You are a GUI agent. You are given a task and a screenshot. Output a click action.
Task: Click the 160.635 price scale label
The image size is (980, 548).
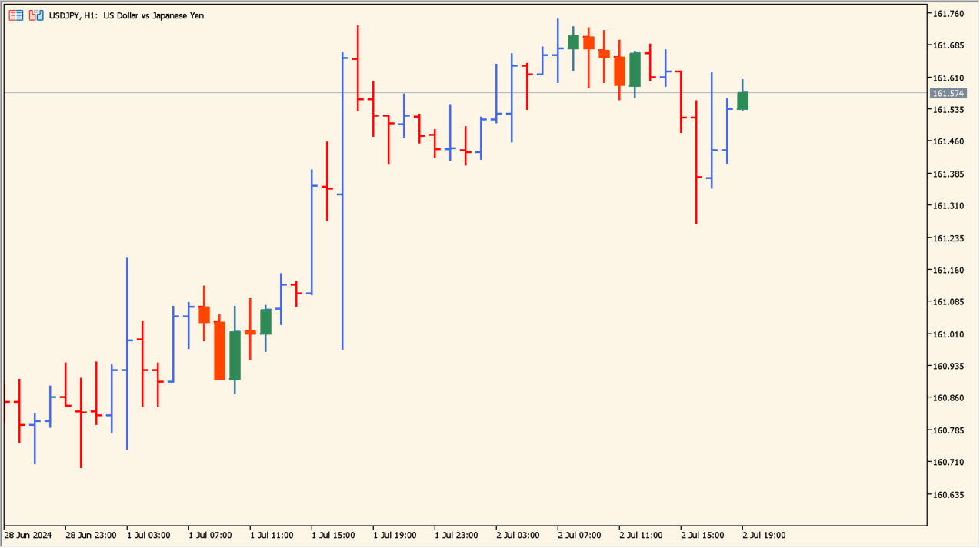pyautogui.click(x=948, y=495)
